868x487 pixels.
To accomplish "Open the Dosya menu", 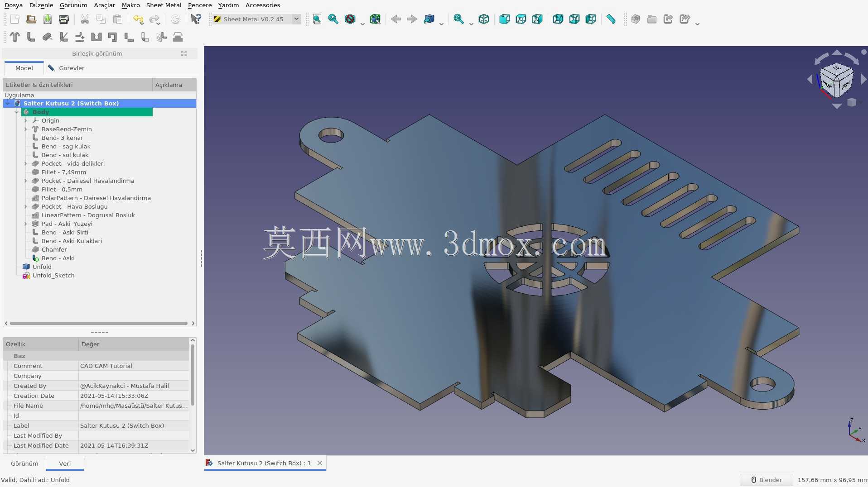I will pos(14,5).
